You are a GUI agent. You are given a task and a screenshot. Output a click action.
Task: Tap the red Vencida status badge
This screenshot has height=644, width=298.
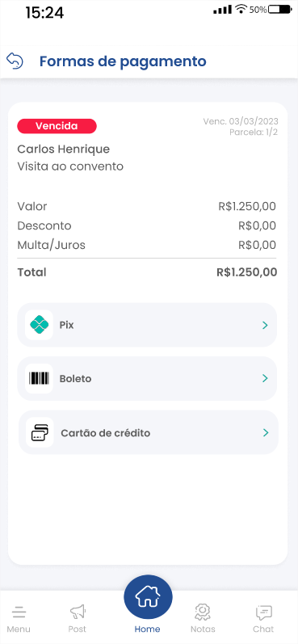tap(57, 126)
